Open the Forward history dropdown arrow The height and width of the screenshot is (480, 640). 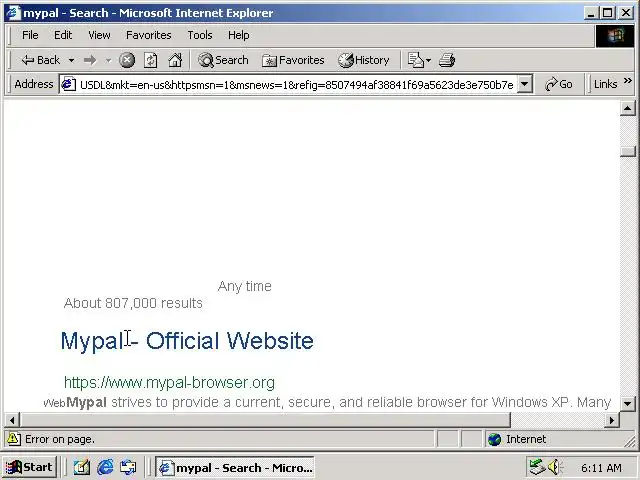[x=108, y=60]
